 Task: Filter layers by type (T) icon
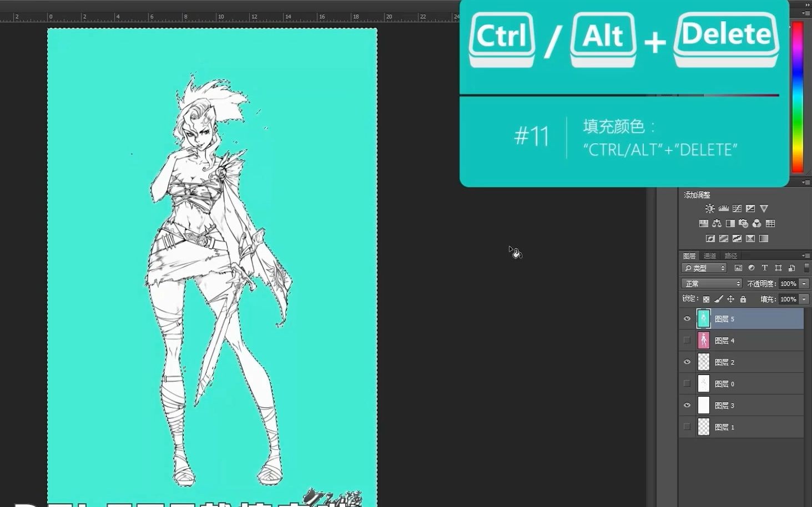[x=765, y=268]
